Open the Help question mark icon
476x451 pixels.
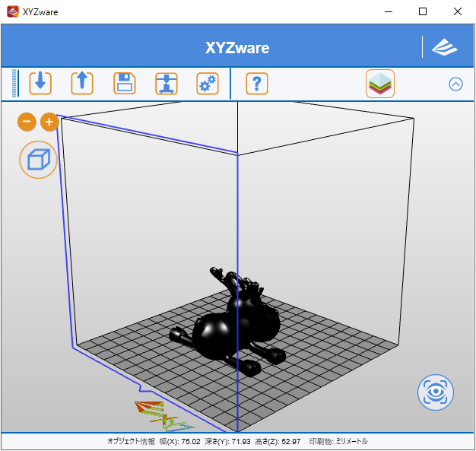[257, 84]
